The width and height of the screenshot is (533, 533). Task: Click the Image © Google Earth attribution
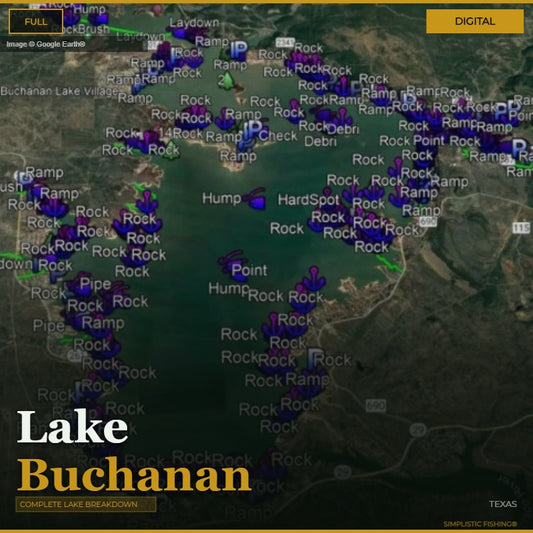pos(46,44)
